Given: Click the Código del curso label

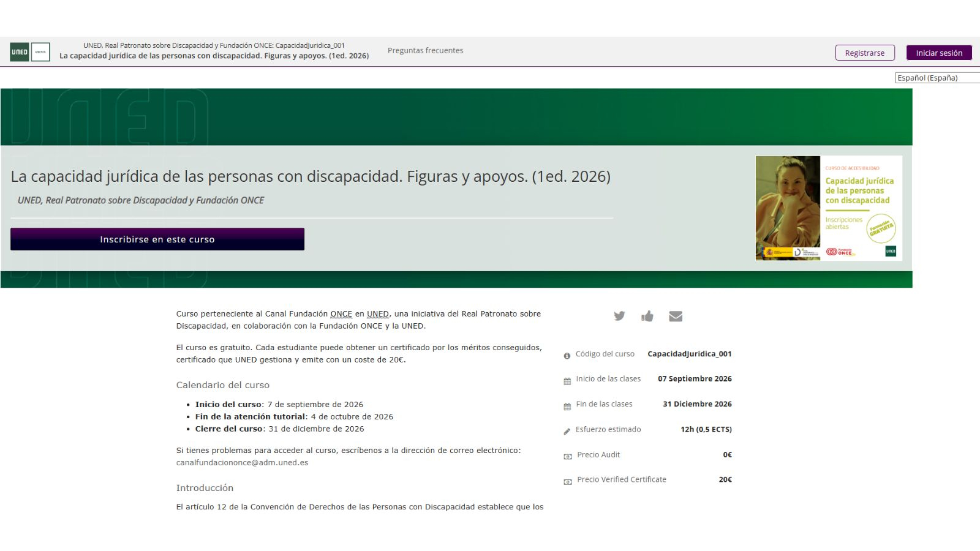Looking at the screenshot, I should (x=605, y=354).
